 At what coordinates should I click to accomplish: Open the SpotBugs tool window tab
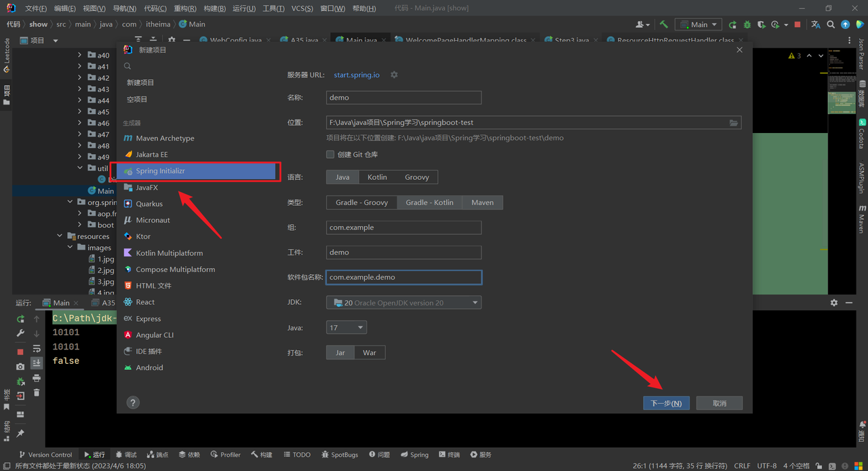338,455
